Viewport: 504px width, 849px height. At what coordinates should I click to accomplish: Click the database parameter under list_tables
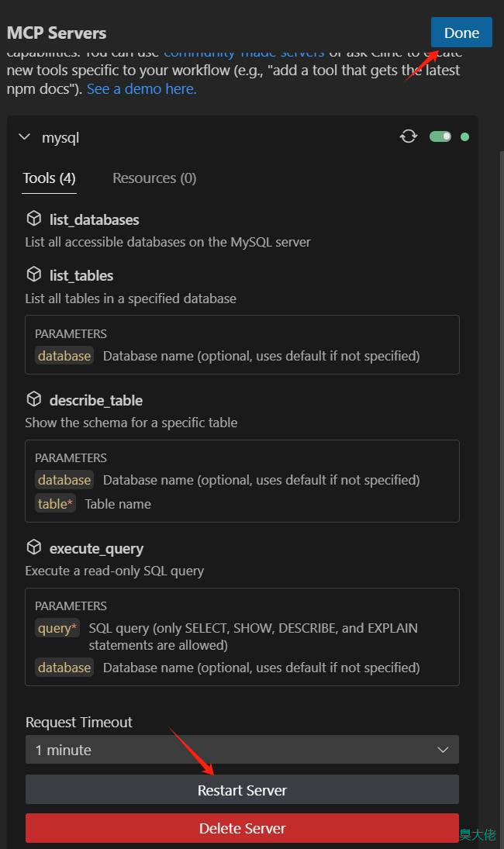pyautogui.click(x=64, y=356)
